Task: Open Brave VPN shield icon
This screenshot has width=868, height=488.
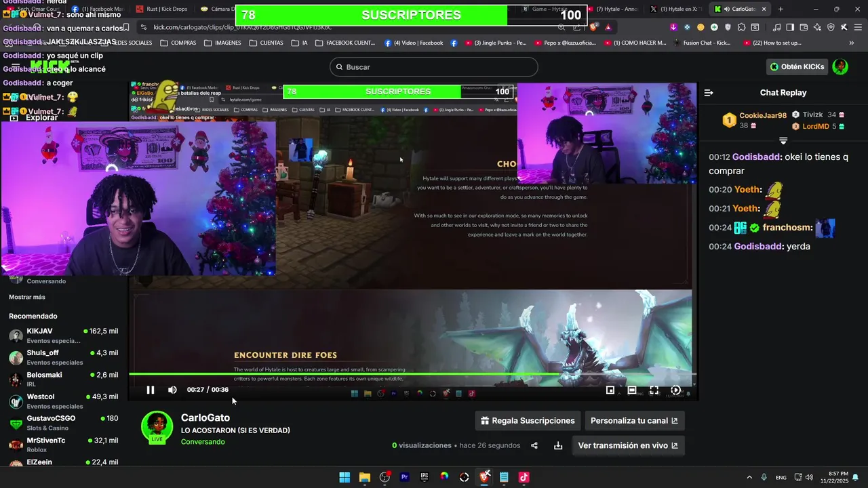Action: 831,27
